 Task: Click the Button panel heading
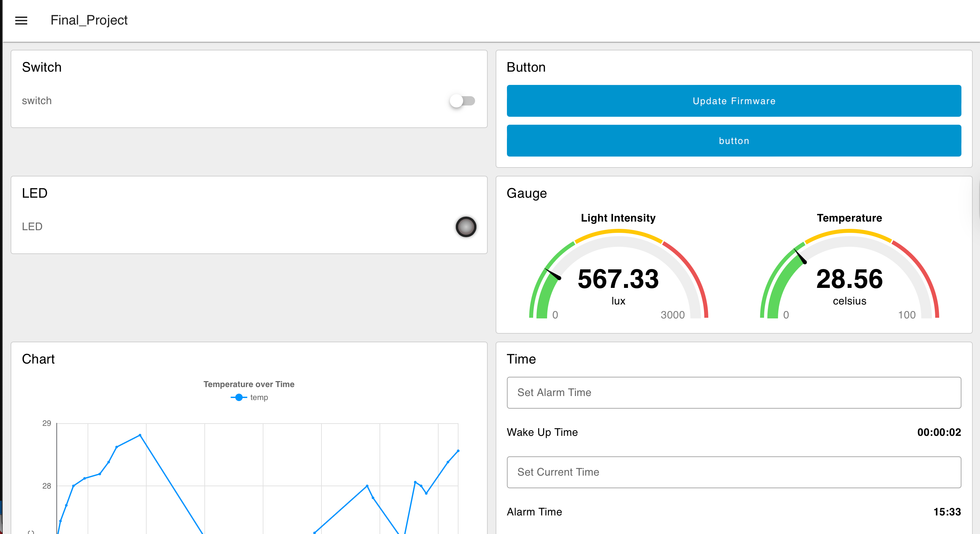[x=526, y=67]
